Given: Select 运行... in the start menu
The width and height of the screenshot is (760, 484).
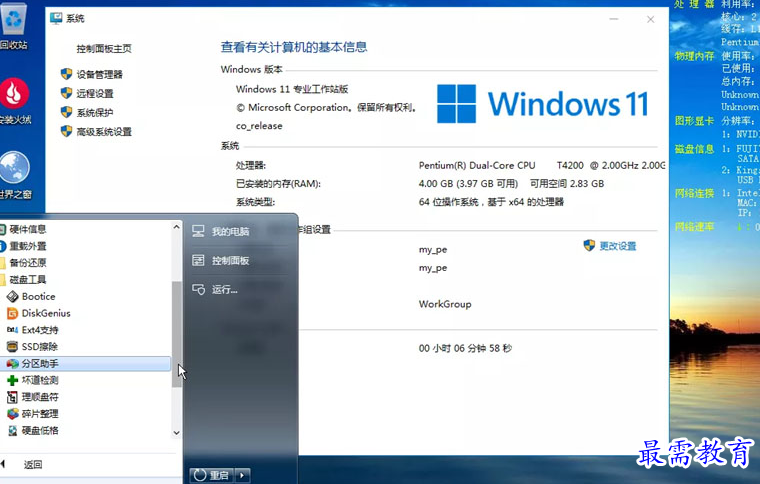Looking at the screenshot, I should pos(224,290).
